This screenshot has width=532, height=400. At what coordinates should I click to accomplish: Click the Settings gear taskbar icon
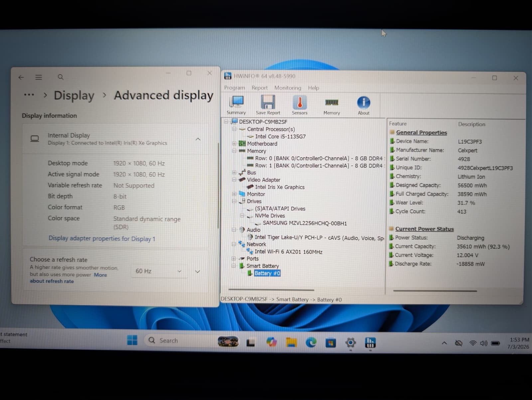350,343
